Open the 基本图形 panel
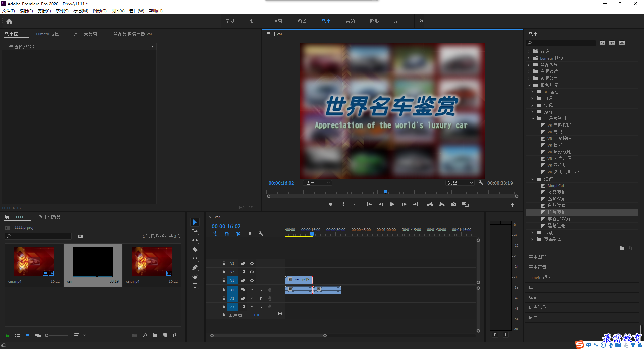This screenshot has width=644, height=349. point(537,257)
